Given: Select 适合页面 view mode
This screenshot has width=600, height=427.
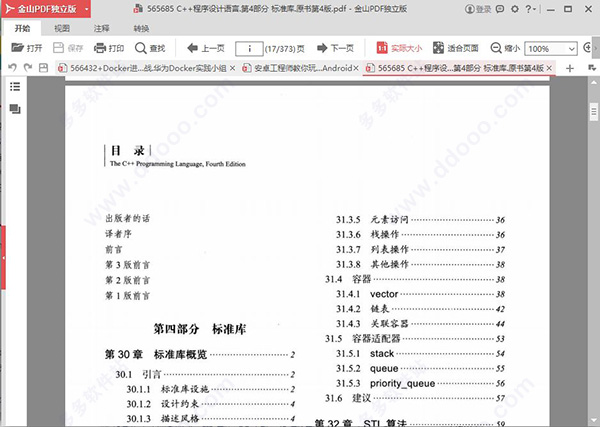Looking at the screenshot, I should click(455, 48).
